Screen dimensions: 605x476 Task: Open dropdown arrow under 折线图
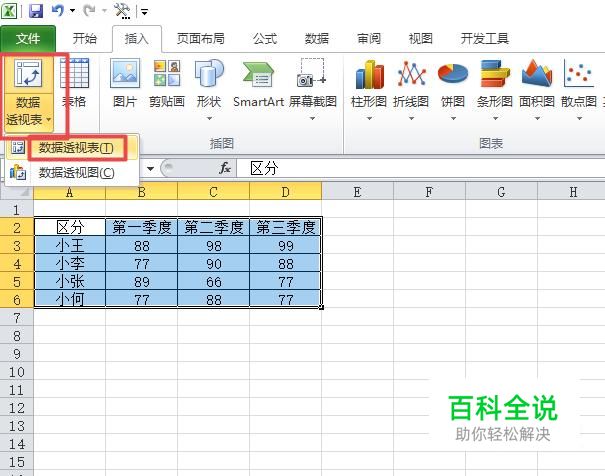[x=411, y=118]
